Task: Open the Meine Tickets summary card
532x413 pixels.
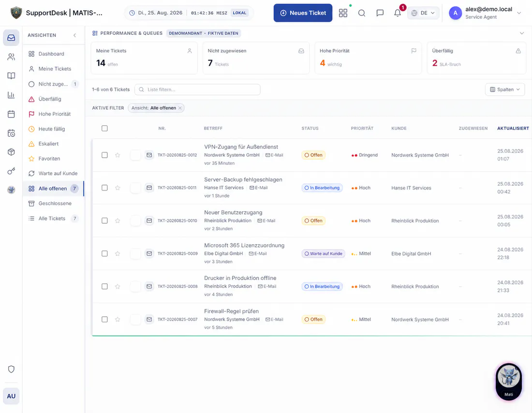Action: click(144, 58)
